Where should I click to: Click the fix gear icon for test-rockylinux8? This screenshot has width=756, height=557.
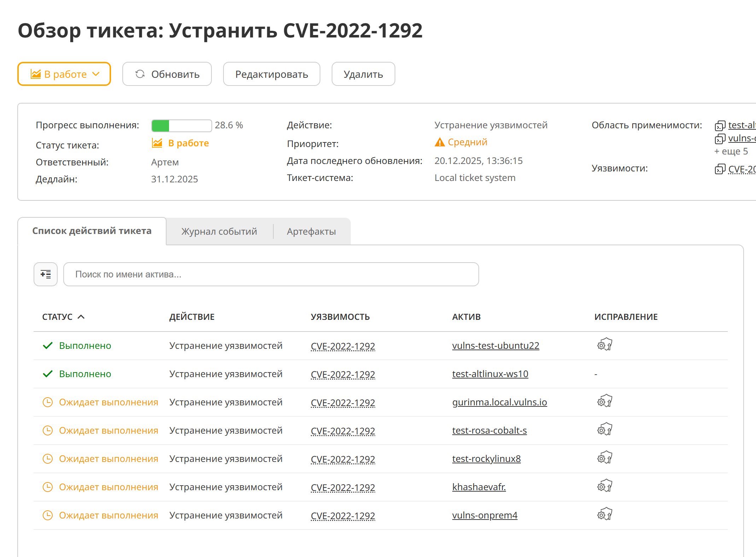pos(605,457)
